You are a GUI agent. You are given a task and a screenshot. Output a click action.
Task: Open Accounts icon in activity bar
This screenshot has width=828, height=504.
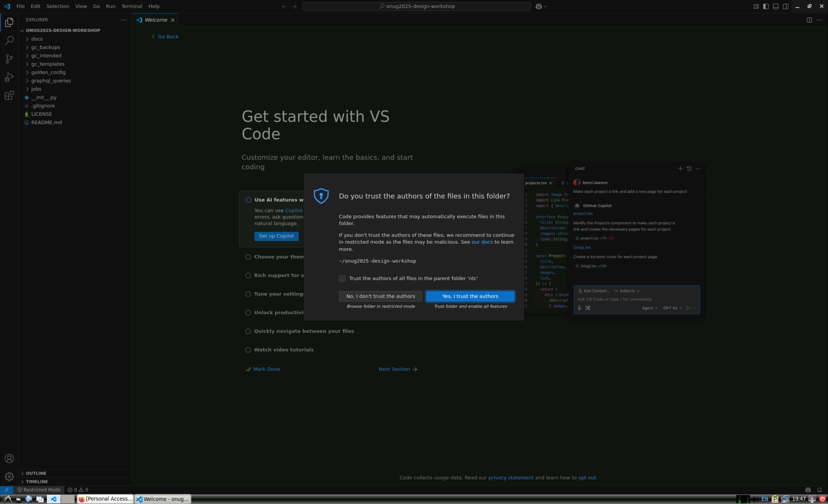9,459
